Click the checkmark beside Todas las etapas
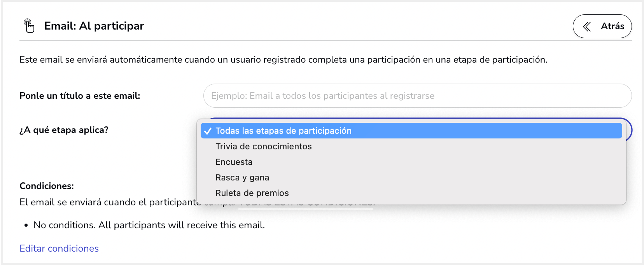Image resolution: width=644 pixels, height=266 pixels. [208, 131]
